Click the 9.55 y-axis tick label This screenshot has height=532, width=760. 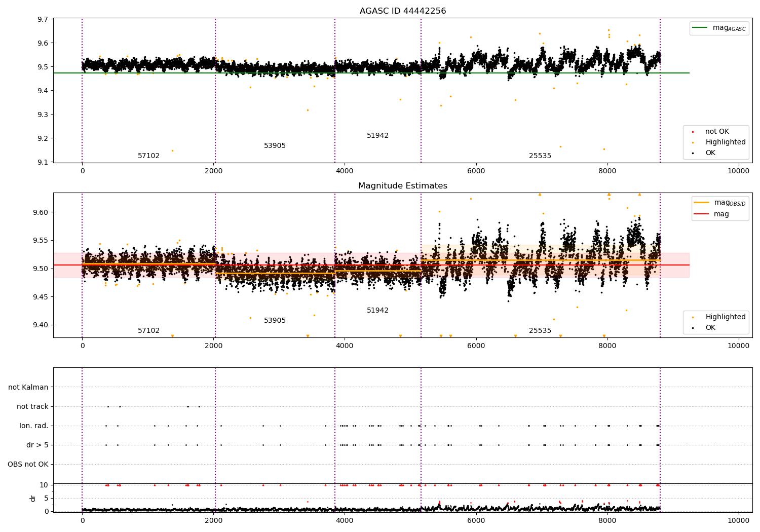pyautogui.click(x=41, y=241)
